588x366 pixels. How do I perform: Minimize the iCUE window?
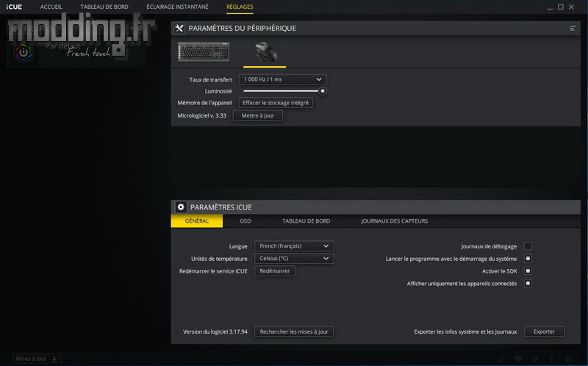point(550,7)
